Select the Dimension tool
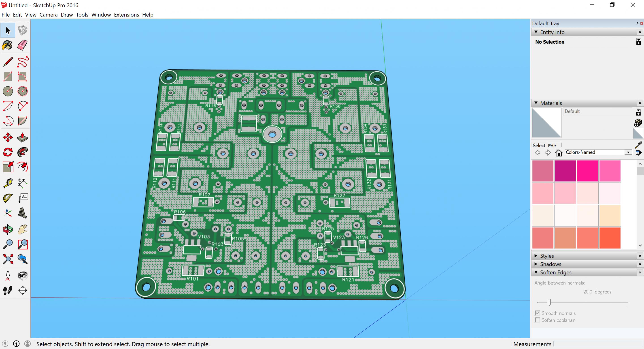The image size is (644, 349). coord(23,183)
